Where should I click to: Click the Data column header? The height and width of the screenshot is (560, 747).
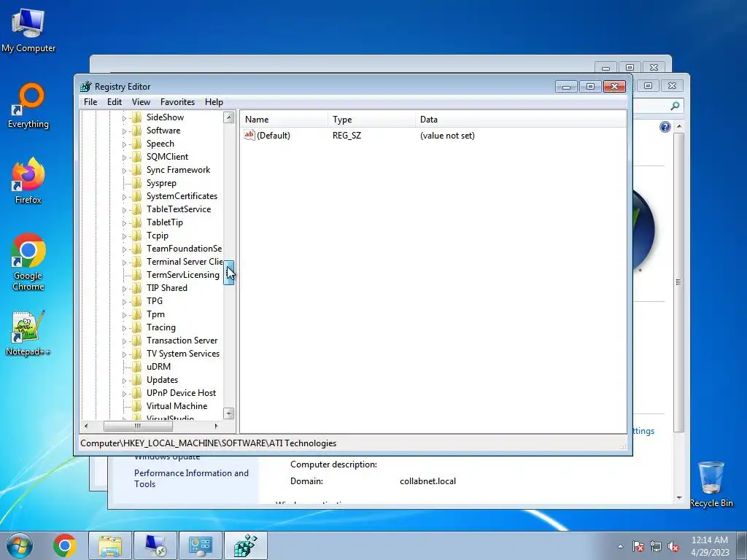(x=521, y=120)
